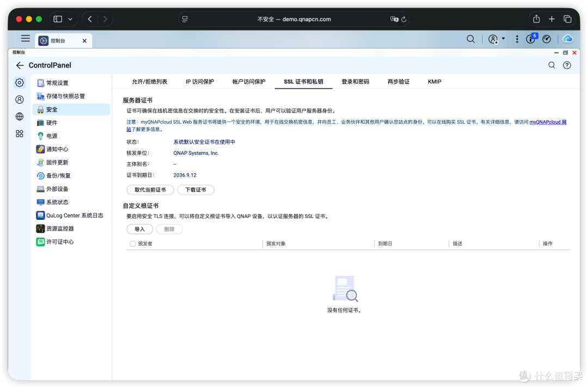Search inside ControlPanel using magnifier icon
This screenshot has height=388, width=588.
[552, 65]
